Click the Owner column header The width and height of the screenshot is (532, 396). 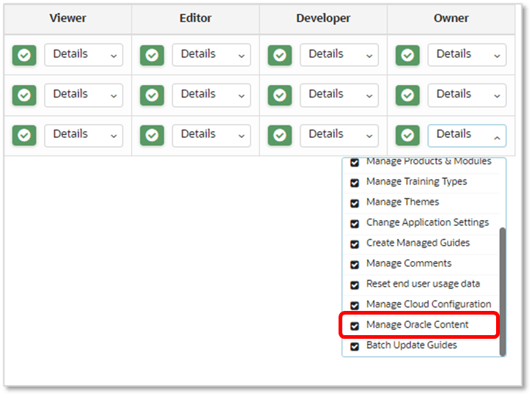point(451,18)
